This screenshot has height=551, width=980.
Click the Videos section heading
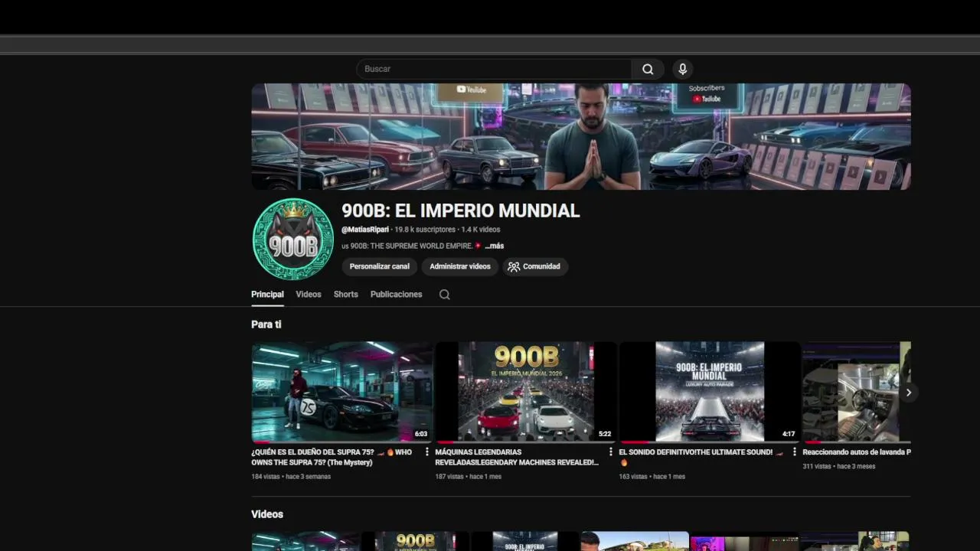[267, 514]
